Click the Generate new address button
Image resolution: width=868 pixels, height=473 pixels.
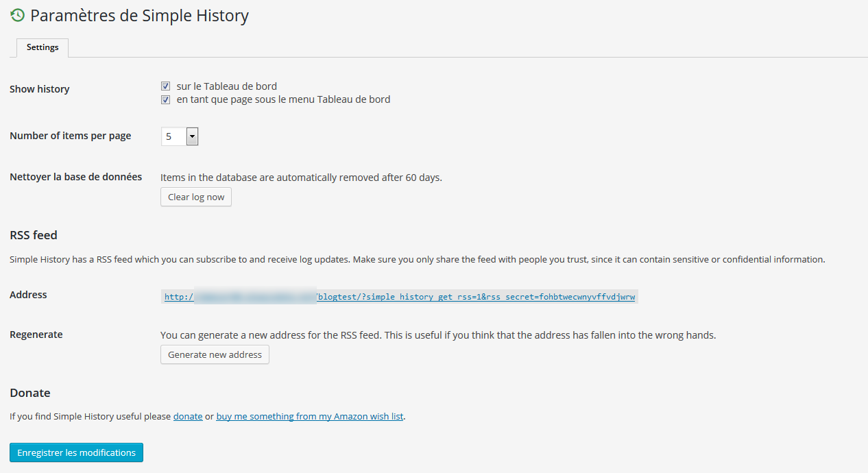pos(215,354)
